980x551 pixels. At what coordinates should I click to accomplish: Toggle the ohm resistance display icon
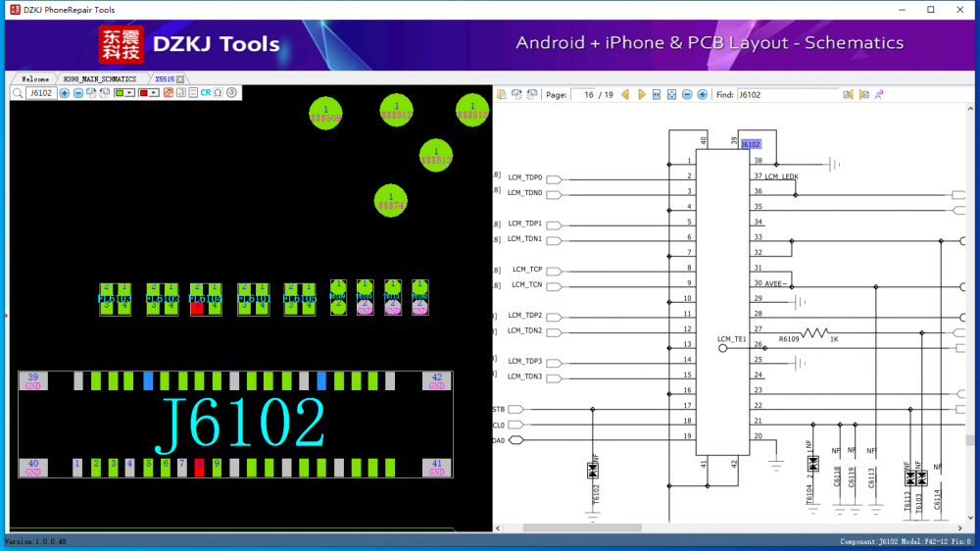(x=218, y=93)
